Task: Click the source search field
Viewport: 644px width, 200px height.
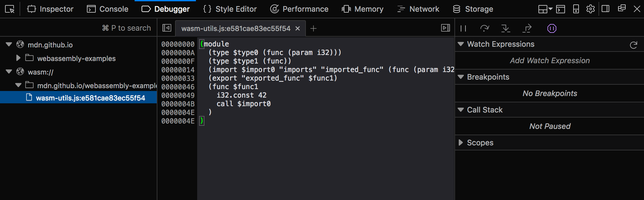Action: [126, 28]
